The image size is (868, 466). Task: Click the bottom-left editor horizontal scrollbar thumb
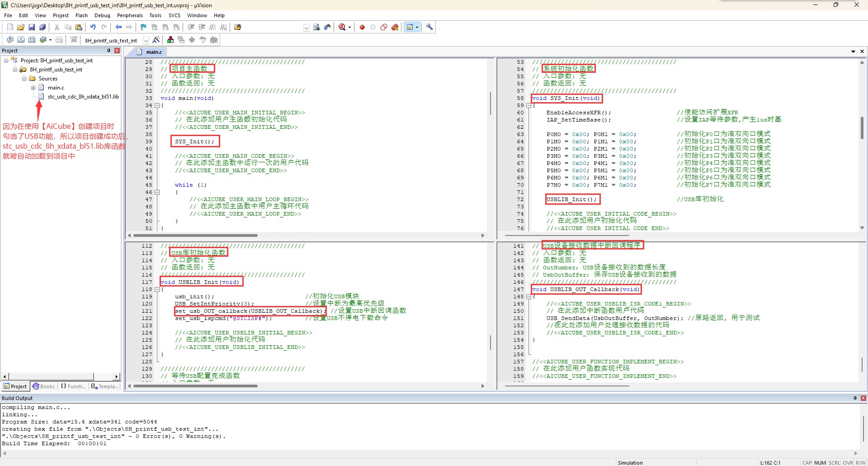coord(195,386)
